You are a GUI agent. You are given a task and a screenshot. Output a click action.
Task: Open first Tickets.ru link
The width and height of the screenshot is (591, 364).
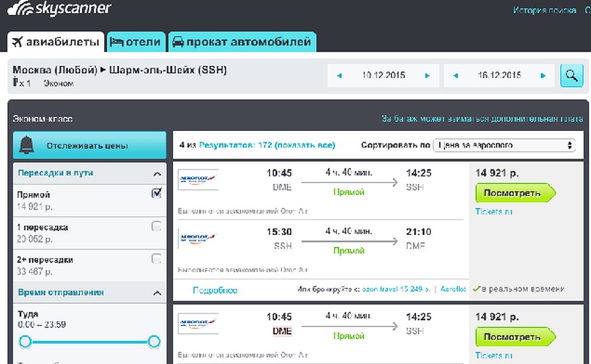(494, 212)
